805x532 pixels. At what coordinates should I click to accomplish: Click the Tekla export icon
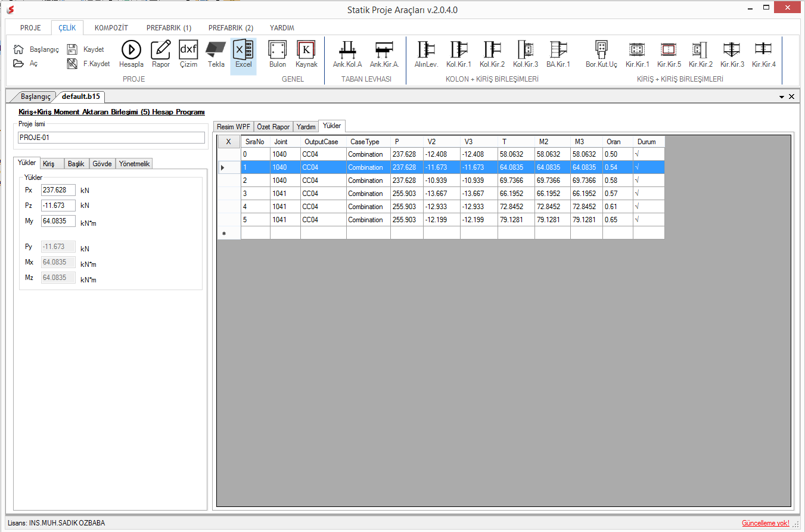tap(216, 54)
